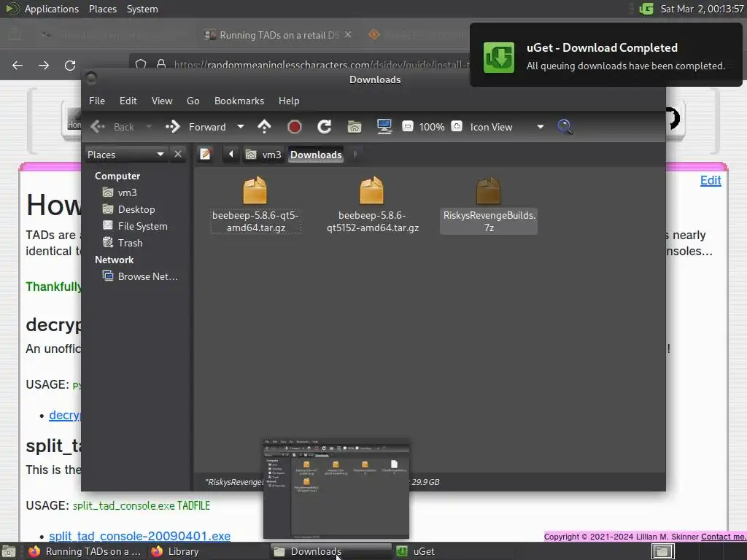Click Firefox address bar lock icon
Screen dimensions: 747x560
161,64
